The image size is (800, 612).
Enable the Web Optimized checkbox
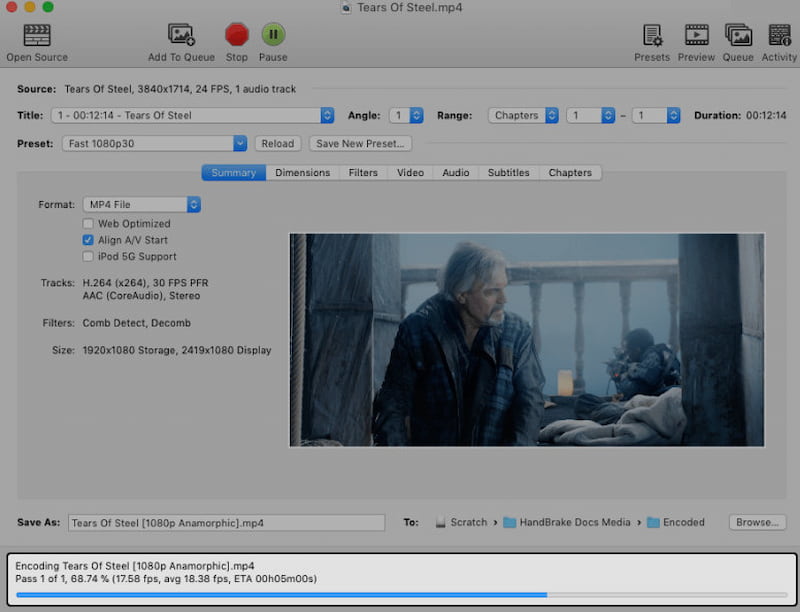point(88,223)
